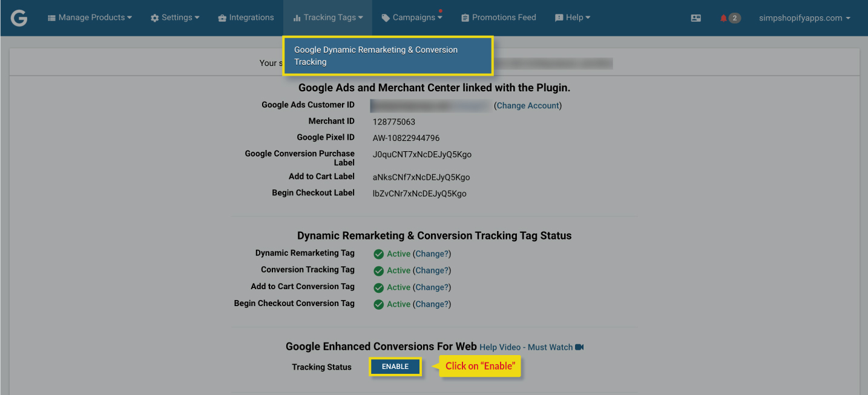Click the Active status for Conversion Tracking Tag
The width and height of the screenshot is (868, 395).
coord(399,270)
